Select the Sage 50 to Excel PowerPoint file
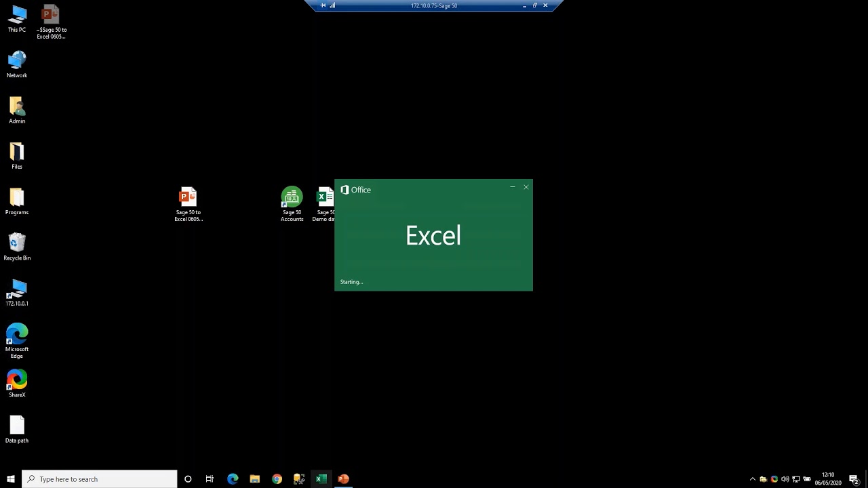Image resolution: width=868 pixels, height=488 pixels. point(189,204)
